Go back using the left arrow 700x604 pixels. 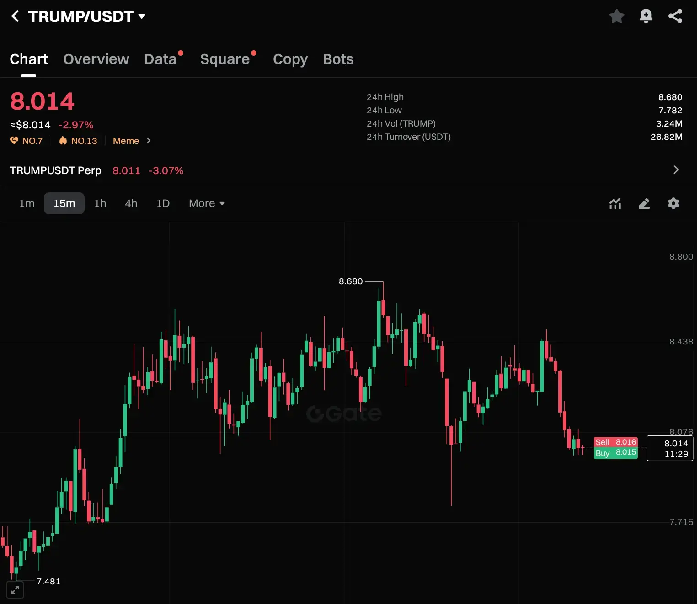pyautogui.click(x=15, y=16)
